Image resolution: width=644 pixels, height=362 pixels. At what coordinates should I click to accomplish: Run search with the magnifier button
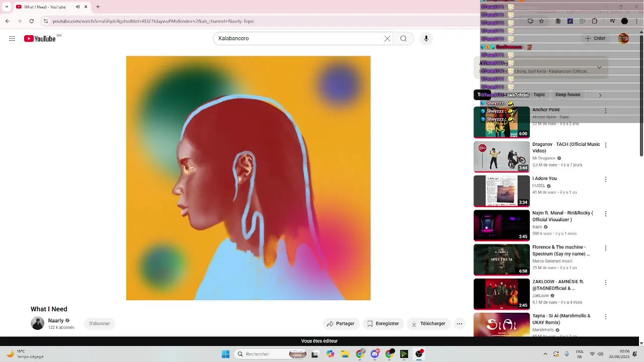(x=404, y=39)
